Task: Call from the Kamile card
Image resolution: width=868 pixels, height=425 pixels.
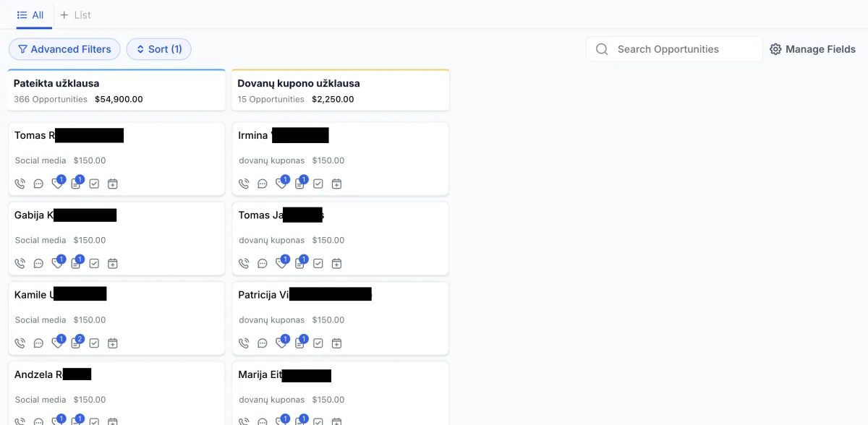Action: 20,343
